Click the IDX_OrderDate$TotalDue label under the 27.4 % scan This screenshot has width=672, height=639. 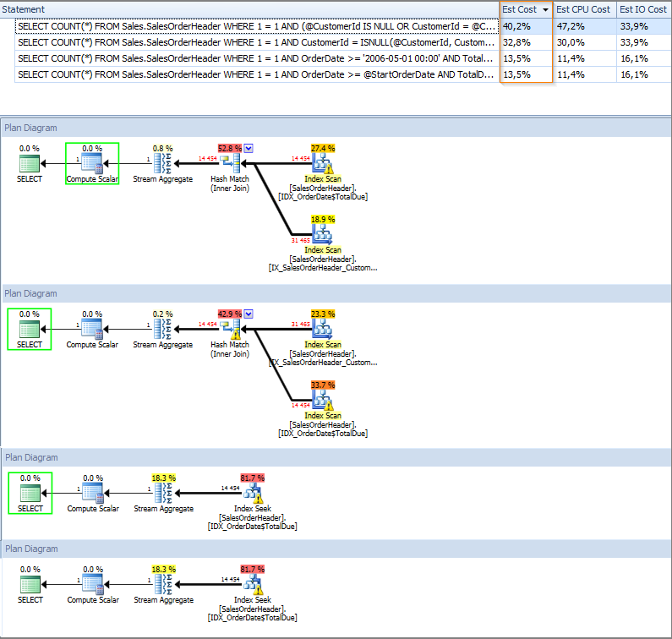(x=323, y=197)
